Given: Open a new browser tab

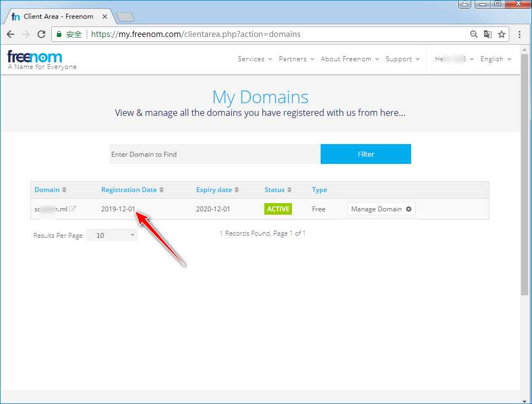Looking at the screenshot, I should tap(125, 17).
